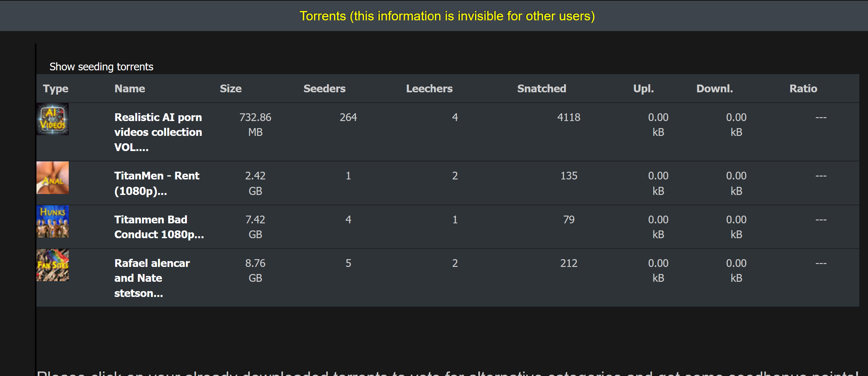Click the Name column header
The height and width of the screenshot is (376, 868).
130,89
